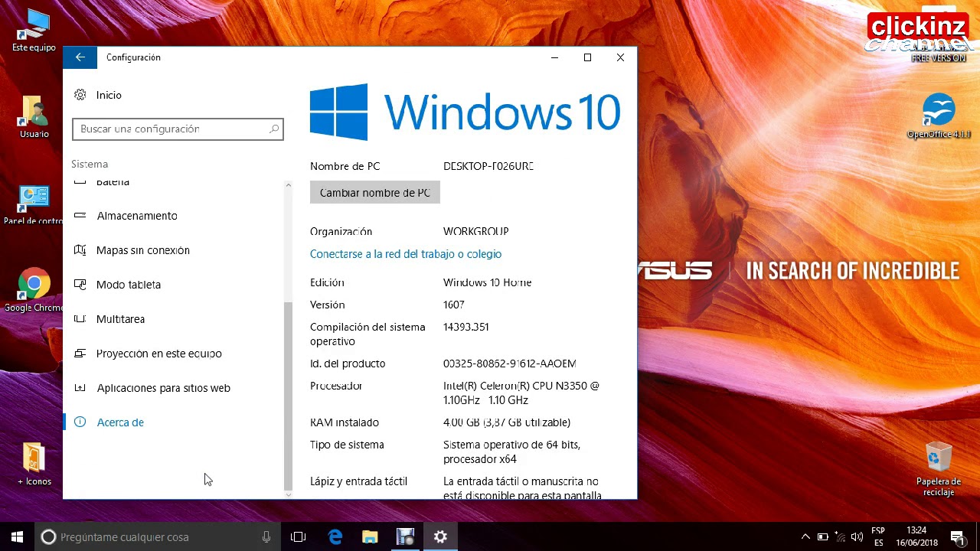Open the + Iconos desktop folder

34,465
